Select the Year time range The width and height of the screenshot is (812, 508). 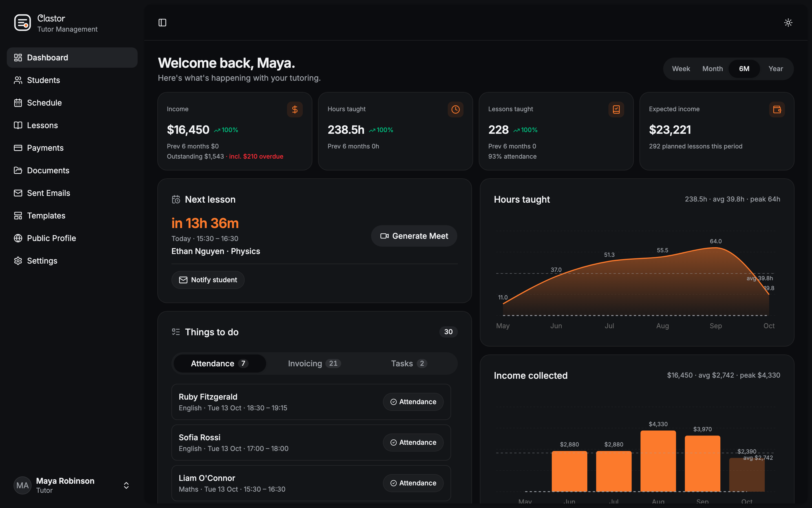775,69
